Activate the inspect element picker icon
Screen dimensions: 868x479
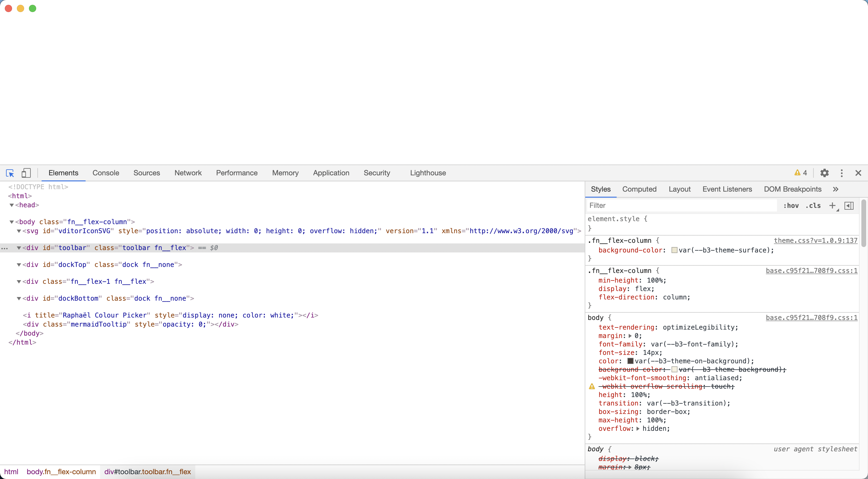tap(10, 173)
